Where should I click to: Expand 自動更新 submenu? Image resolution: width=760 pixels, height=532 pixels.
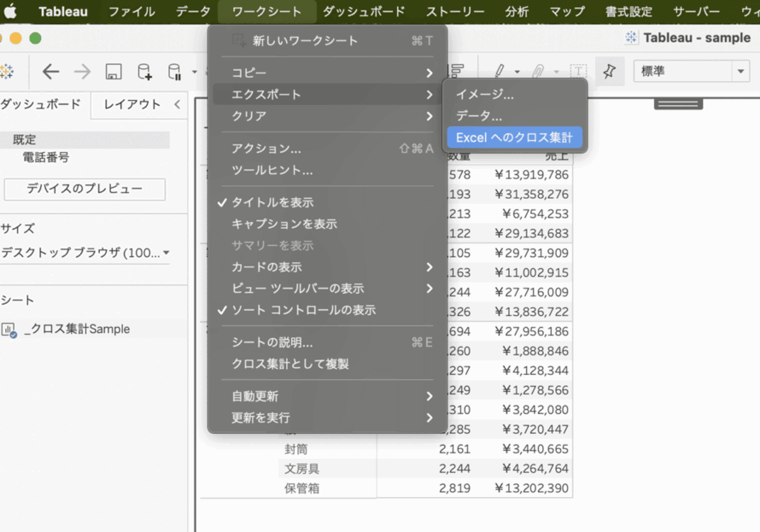tap(327, 396)
